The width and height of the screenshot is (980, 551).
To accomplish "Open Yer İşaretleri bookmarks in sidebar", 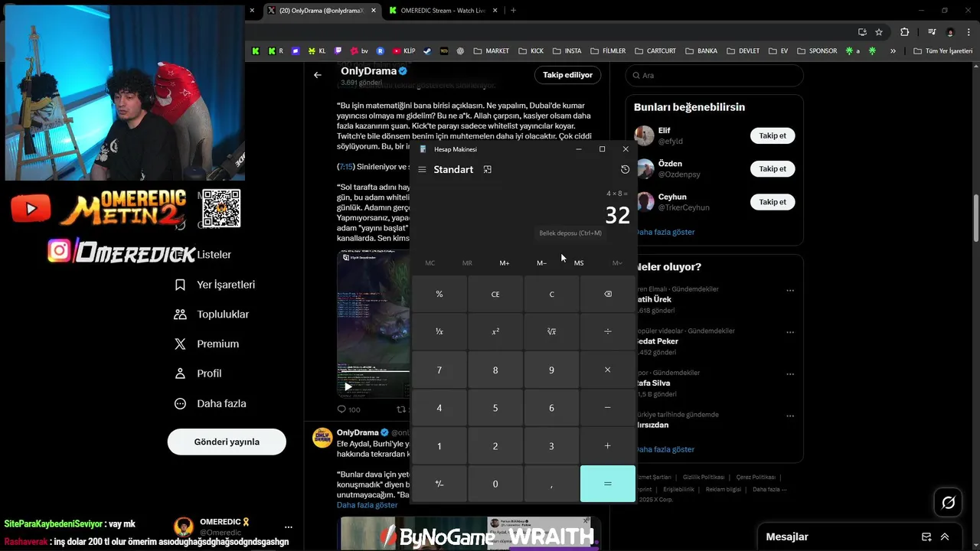I will tap(215, 285).
